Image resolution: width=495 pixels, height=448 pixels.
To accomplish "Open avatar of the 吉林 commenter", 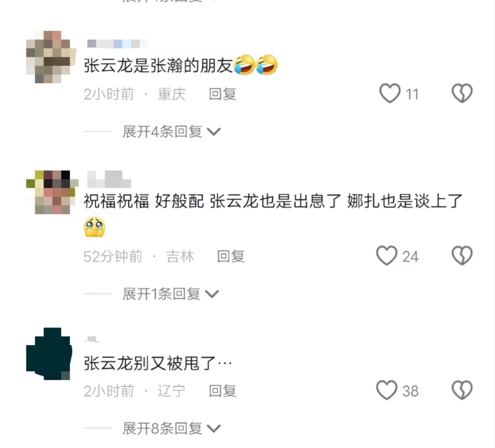I will pos(52,192).
